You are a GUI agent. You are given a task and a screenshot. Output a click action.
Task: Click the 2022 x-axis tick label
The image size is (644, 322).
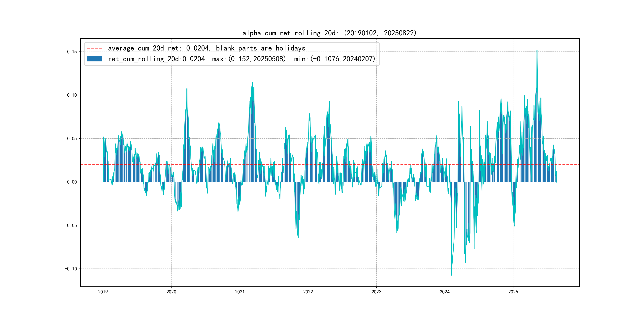(x=308, y=292)
